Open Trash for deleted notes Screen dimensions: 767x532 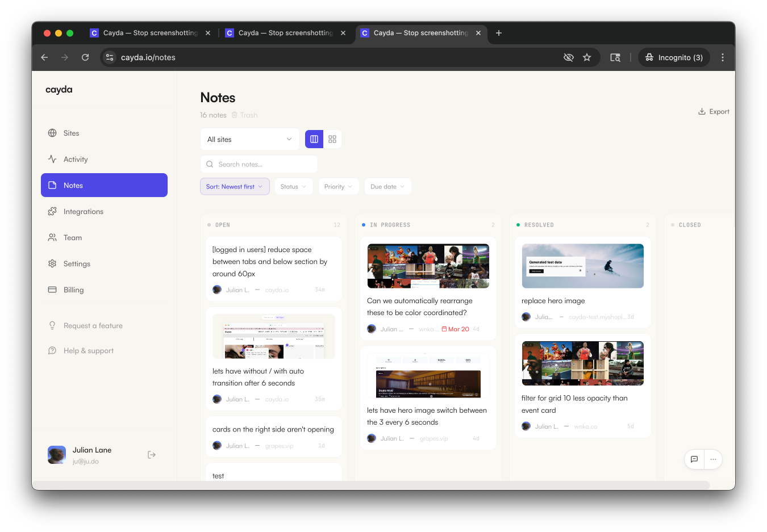244,115
